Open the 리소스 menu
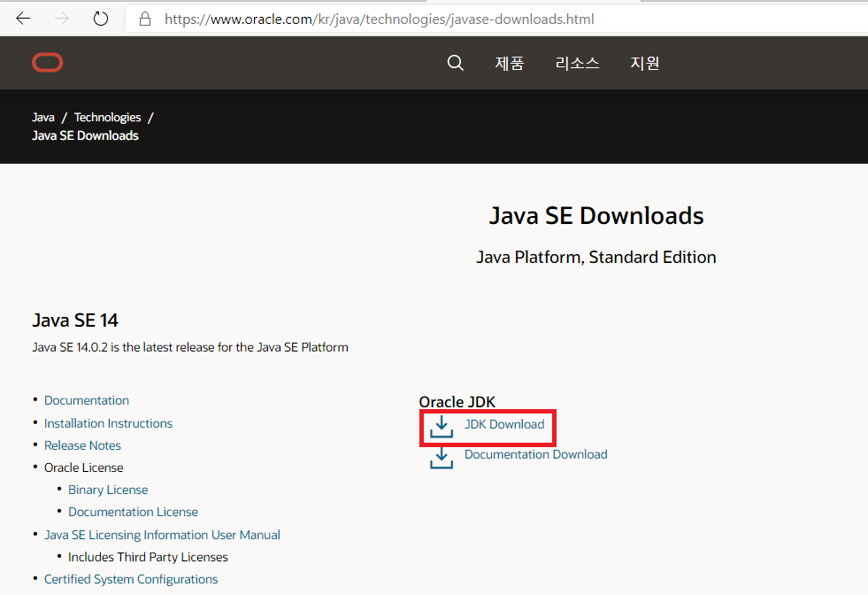This screenshot has height=595, width=868. (x=577, y=63)
